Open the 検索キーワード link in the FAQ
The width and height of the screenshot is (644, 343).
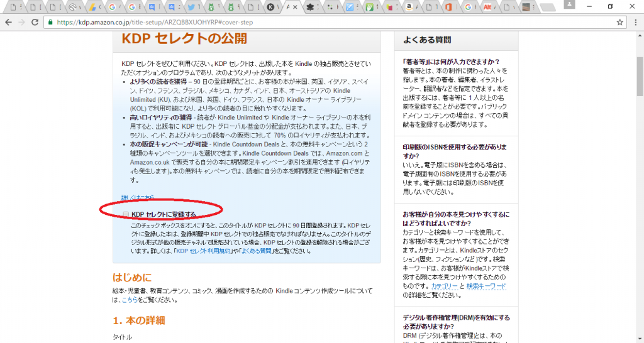486,286
